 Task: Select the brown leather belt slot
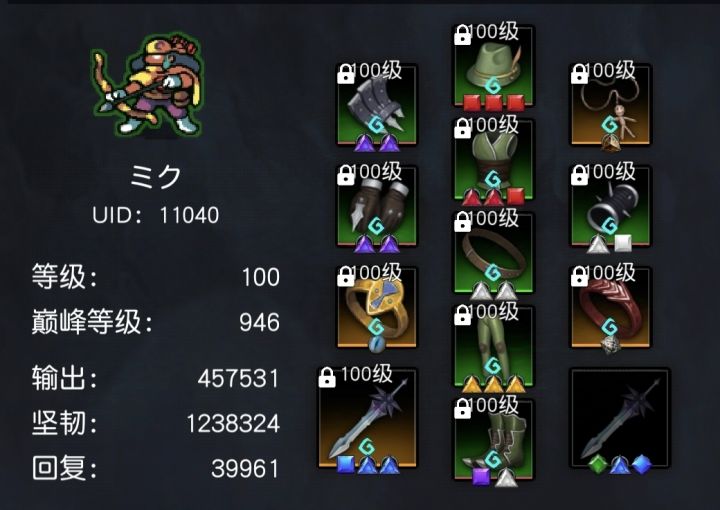pos(494,252)
